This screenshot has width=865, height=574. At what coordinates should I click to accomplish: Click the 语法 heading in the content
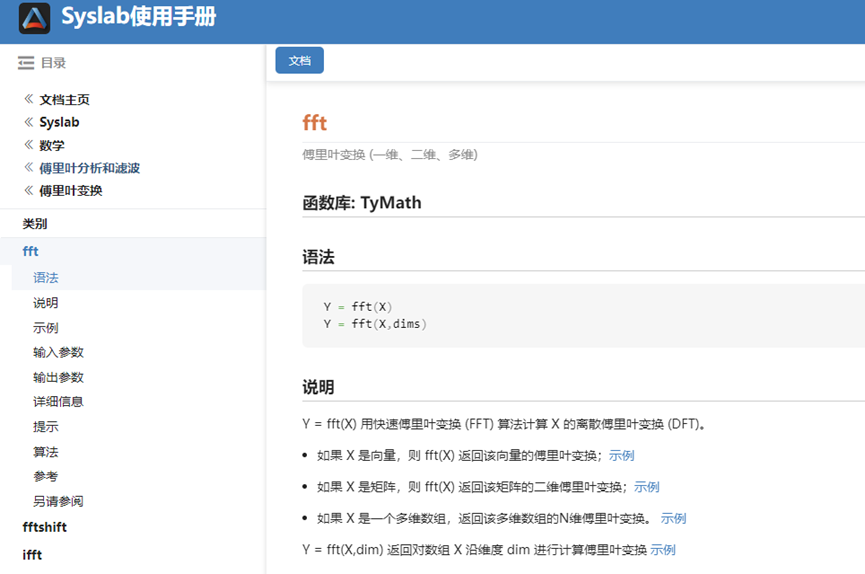318,257
